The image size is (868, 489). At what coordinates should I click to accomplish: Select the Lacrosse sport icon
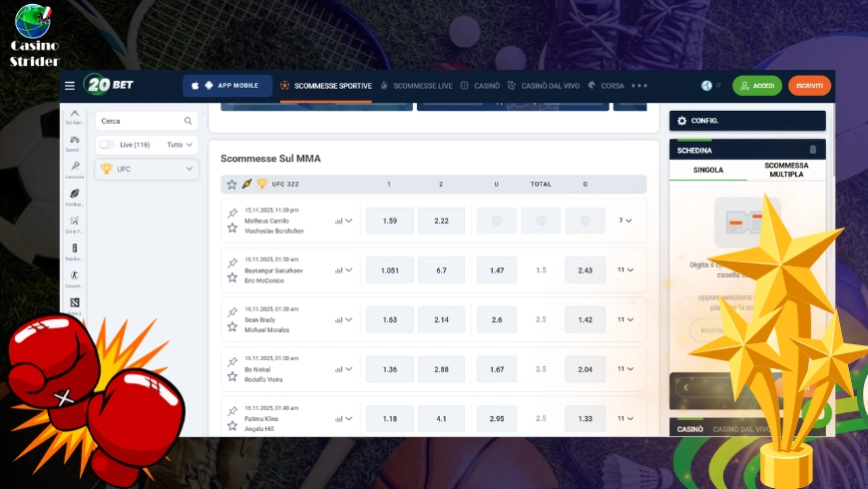point(75,170)
